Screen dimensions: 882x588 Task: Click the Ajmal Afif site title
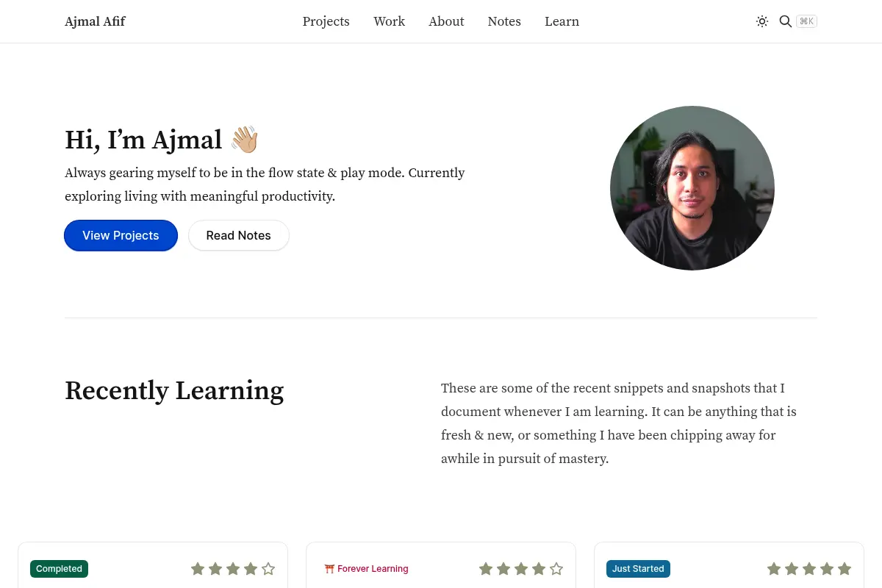[x=95, y=21]
